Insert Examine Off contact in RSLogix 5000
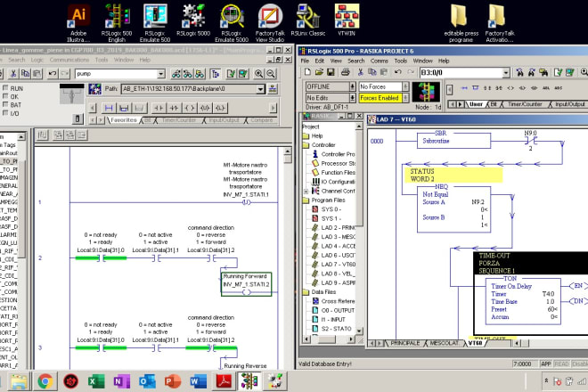The image size is (588, 392). [174, 108]
